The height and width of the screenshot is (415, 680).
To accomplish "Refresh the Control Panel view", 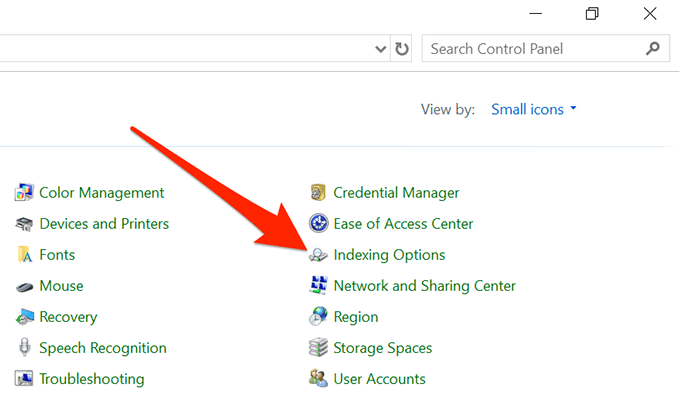I will click(x=402, y=48).
